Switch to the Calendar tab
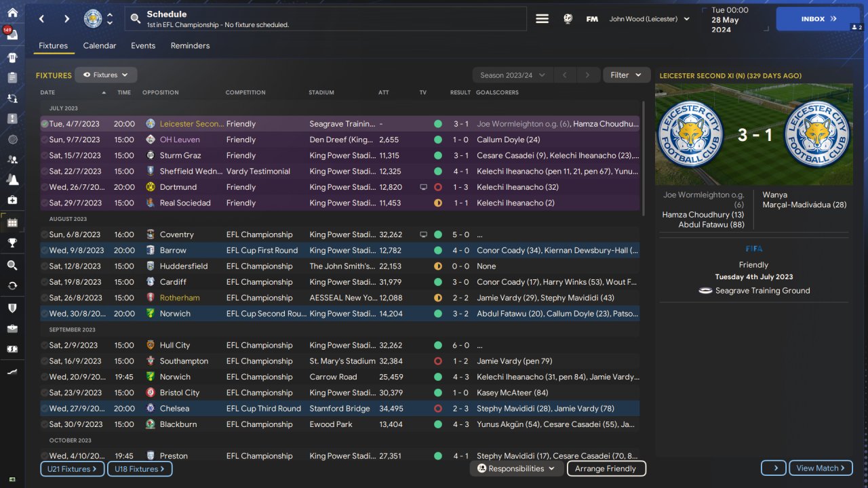The width and height of the screenshot is (868, 488). [100, 46]
